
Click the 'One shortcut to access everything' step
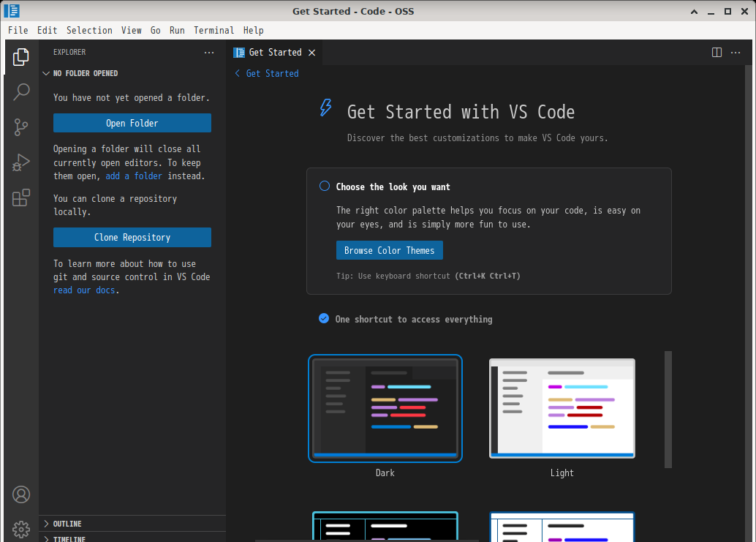click(x=414, y=319)
